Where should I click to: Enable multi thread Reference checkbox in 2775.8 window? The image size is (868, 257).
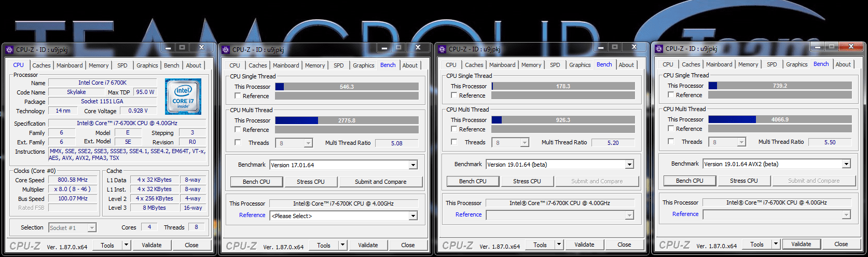click(x=238, y=130)
